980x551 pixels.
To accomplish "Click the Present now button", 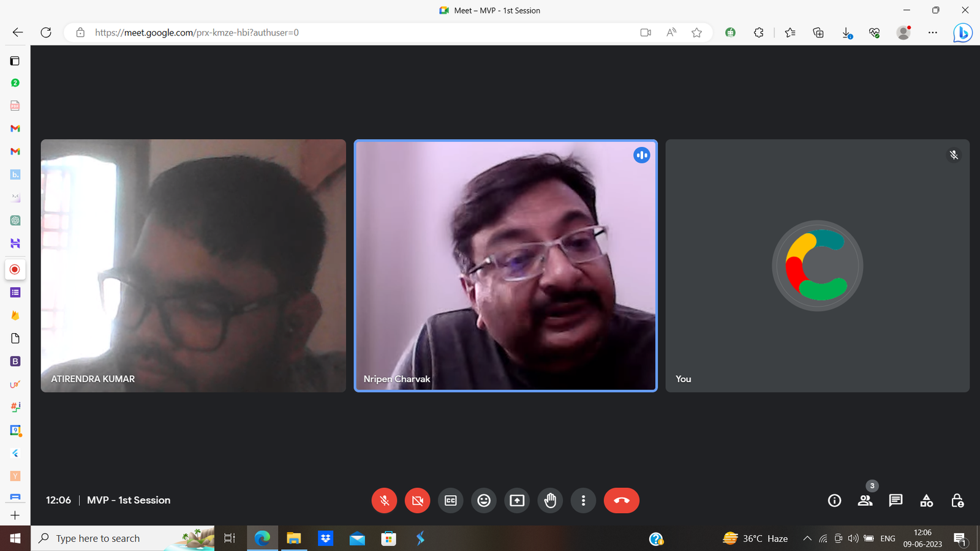I will point(517,500).
